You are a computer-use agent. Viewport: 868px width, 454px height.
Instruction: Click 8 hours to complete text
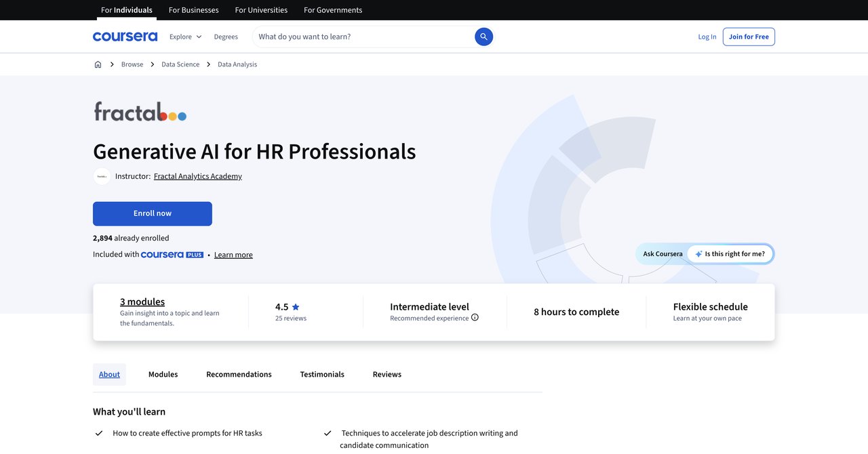point(576,312)
